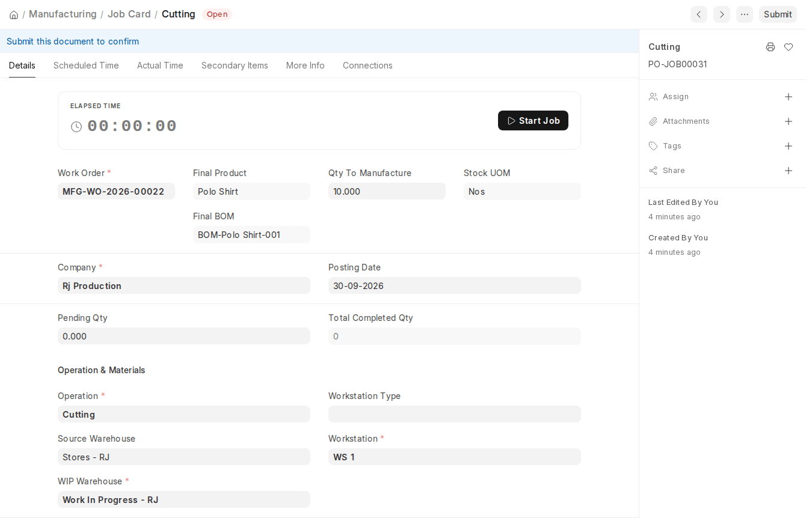Viewport: 812px width, 518px height.
Task: Click the Final BOM field
Action: 251,235
